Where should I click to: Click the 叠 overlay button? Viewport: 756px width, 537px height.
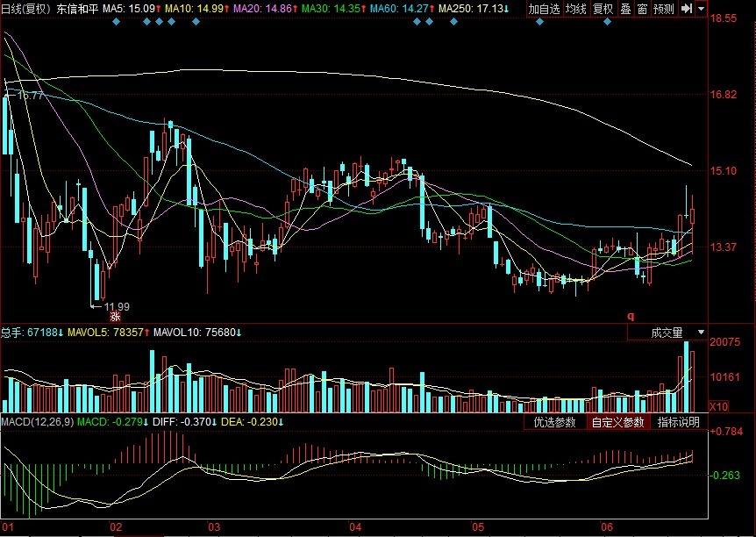coord(625,9)
